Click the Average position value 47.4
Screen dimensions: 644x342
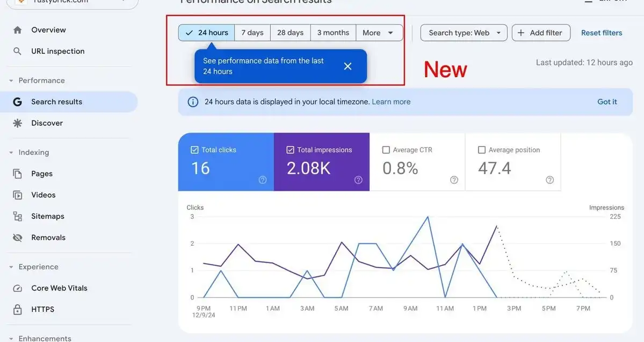(x=495, y=168)
